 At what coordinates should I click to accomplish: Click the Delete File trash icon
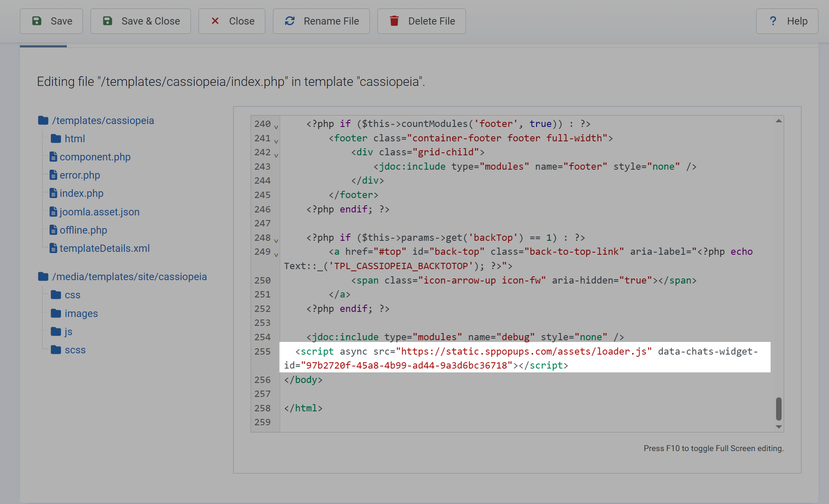click(394, 21)
